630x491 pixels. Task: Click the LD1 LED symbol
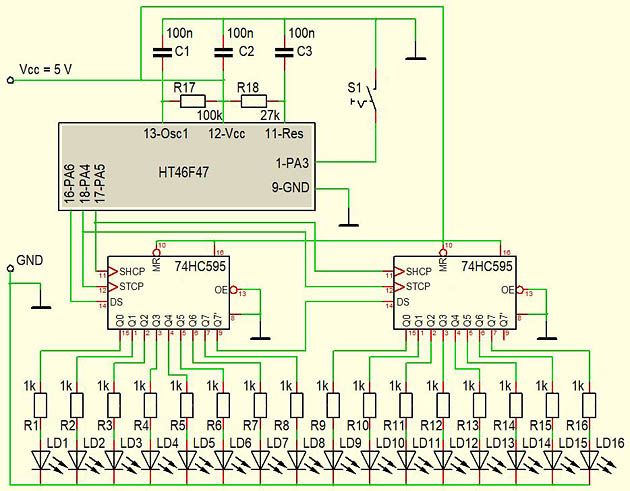click(x=41, y=460)
